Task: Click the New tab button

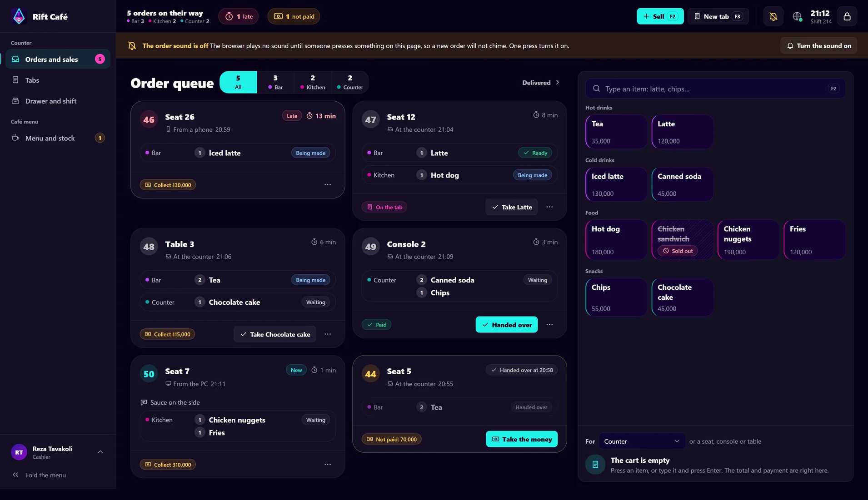Action: [718, 16]
